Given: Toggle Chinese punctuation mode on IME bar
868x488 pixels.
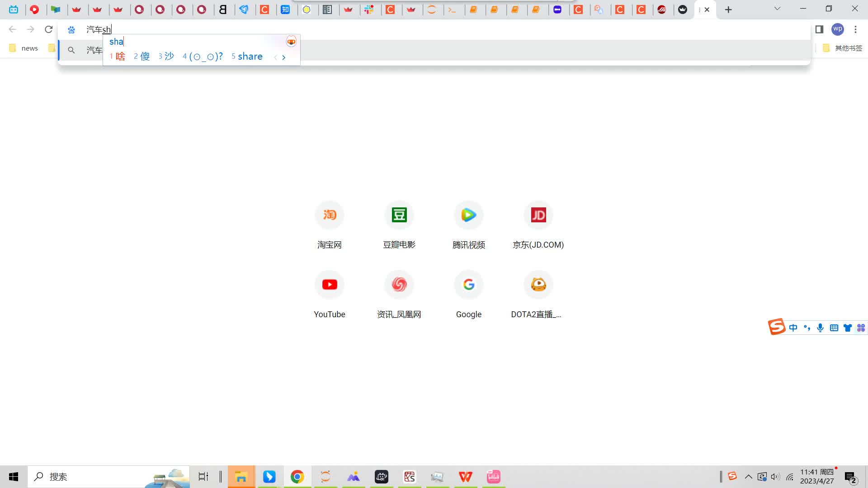Looking at the screenshot, I should [x=807, y=328].
